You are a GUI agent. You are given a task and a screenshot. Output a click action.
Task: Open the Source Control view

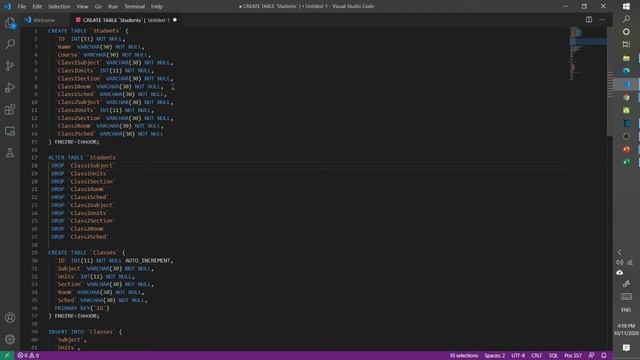[x=10, y=66]
